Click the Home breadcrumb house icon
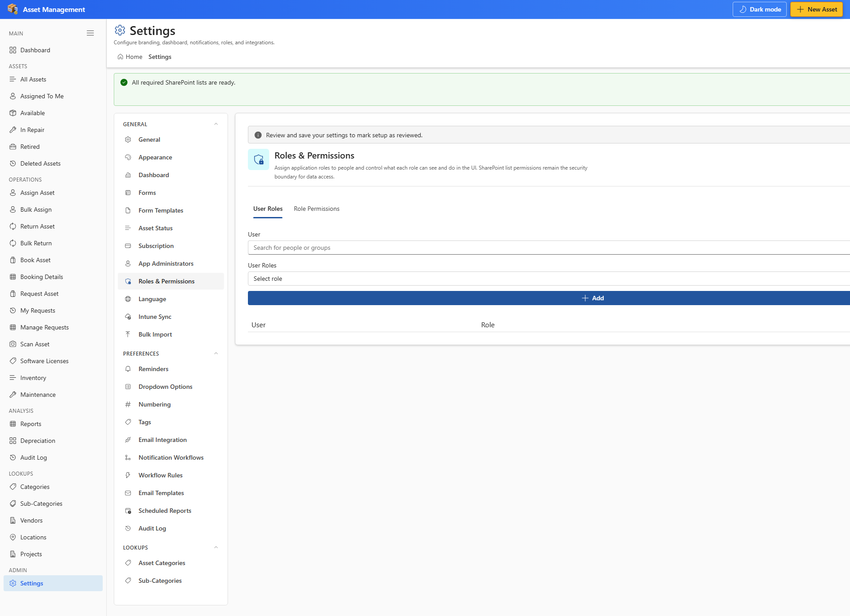The height and width of the screenshot is (616, 850). click(x=120, y=57)
